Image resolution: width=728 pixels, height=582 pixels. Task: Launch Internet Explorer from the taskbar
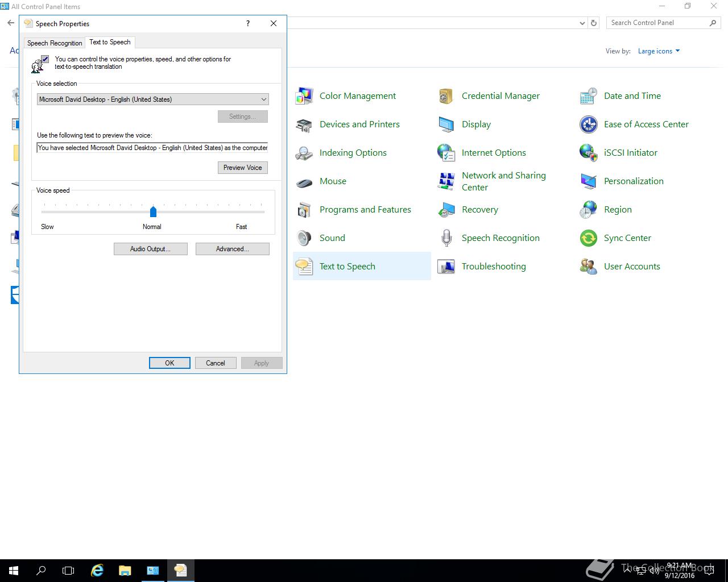click(x=97, y=570)
